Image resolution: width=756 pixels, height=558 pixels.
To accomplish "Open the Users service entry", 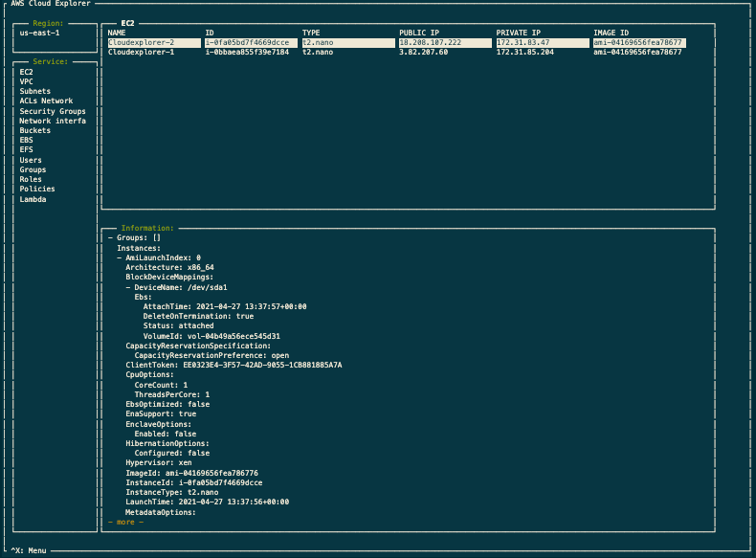I will coord(31,160).
